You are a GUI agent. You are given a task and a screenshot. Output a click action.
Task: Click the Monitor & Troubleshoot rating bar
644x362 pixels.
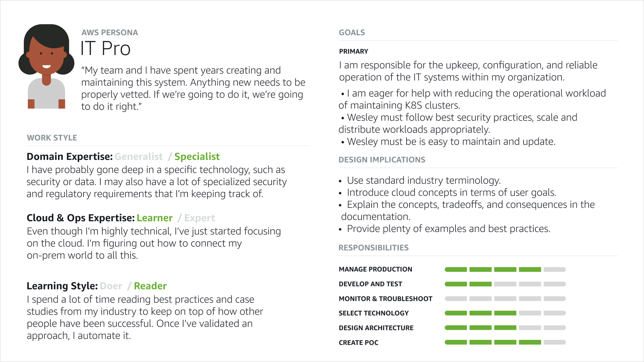pos(505,299)
